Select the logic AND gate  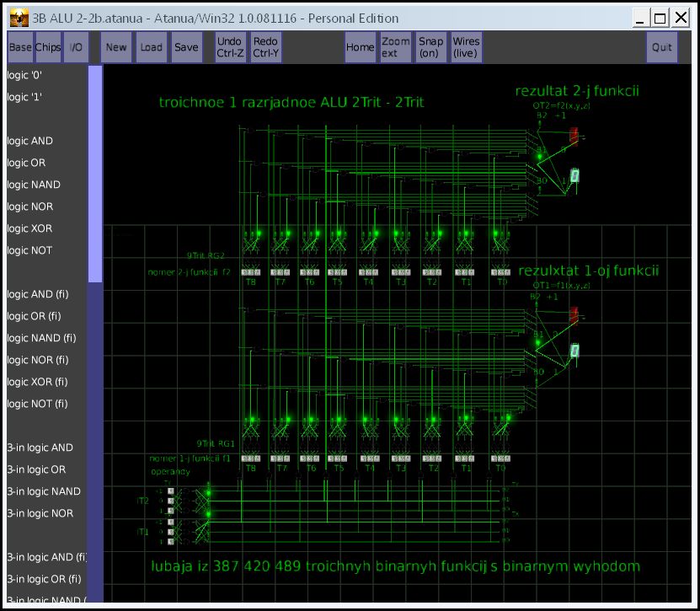(30, 141)
